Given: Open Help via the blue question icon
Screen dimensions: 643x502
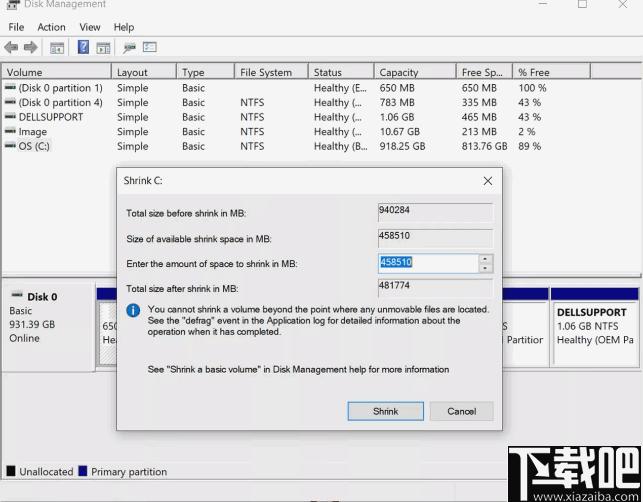Looking at the screenshot, I should pos(83,47).
